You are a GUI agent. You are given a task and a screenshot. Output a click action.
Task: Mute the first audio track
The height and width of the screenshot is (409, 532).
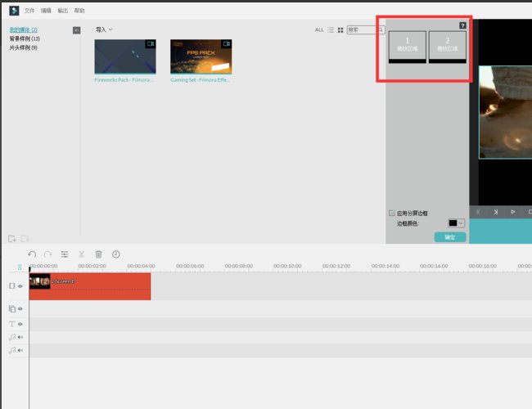click(20, 337)
